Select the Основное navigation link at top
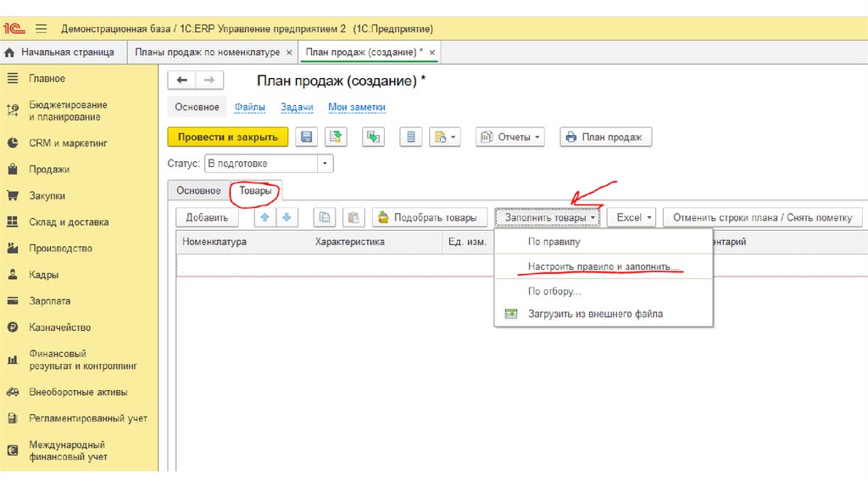This screenshot has width=868, height=487. click(197, 107)
